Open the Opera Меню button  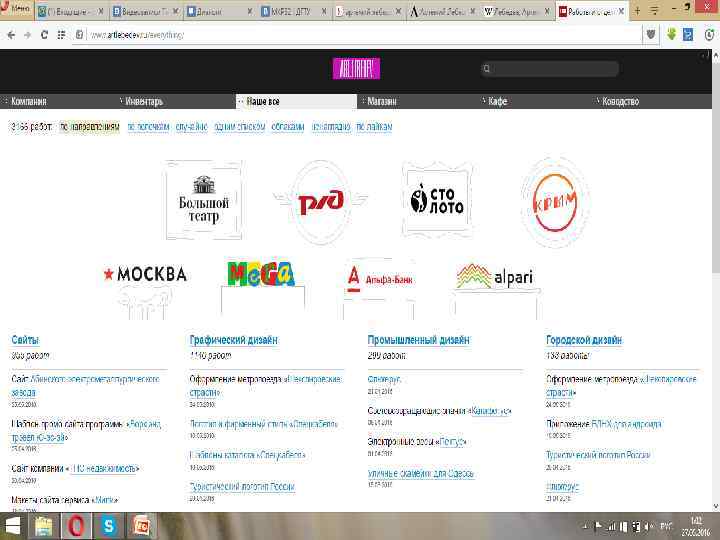pyautogui.click(x=16, y=8)
